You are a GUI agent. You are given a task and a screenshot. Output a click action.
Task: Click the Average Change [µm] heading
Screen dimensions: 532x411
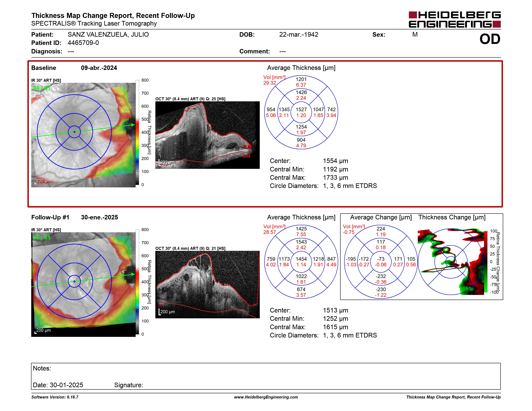click(381, 217)
